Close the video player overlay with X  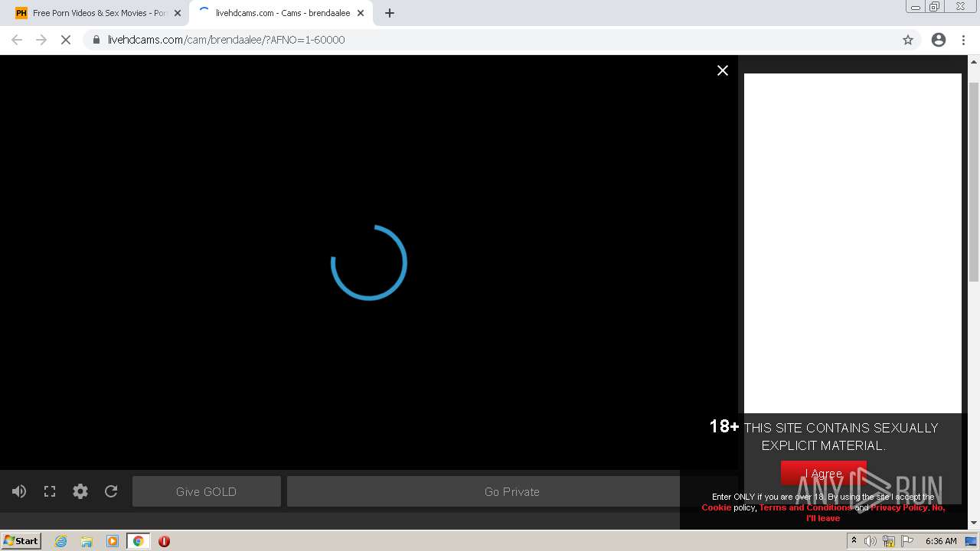point(722,70)
